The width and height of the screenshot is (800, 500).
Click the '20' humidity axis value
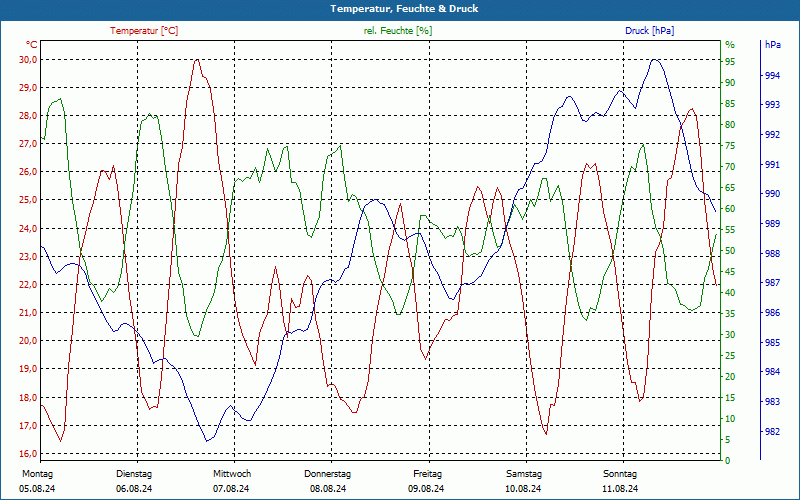[730, 377]
